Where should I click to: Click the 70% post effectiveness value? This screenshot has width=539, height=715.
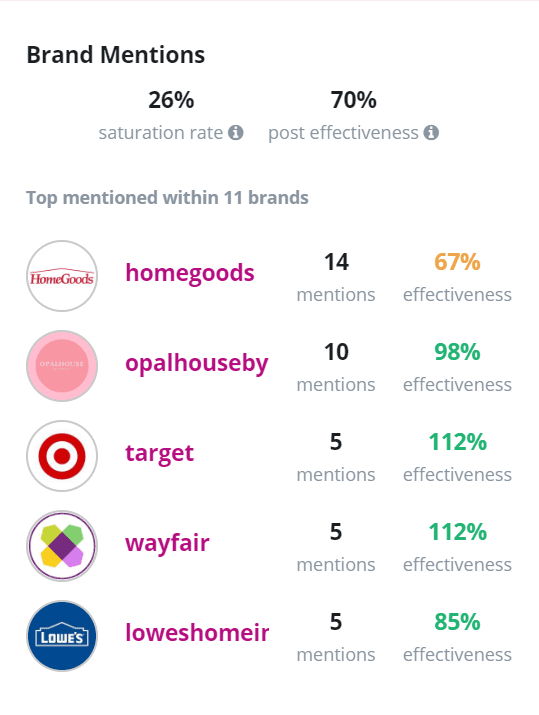click(353, 99)
